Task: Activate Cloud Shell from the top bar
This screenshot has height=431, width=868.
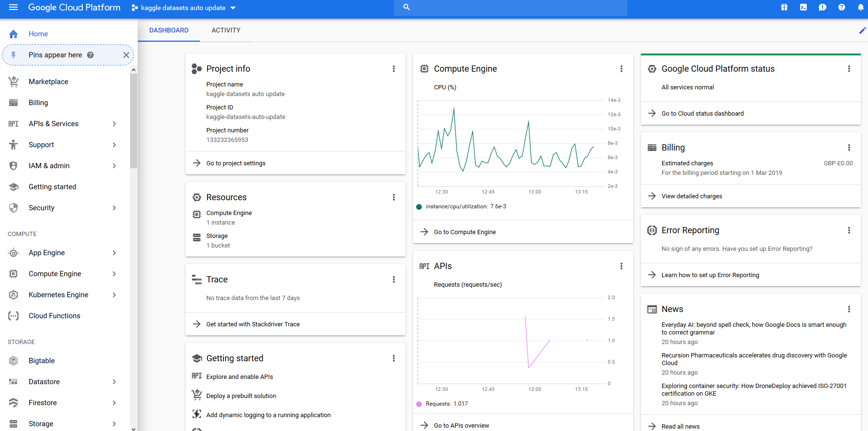Action: [x=803, y=7]
